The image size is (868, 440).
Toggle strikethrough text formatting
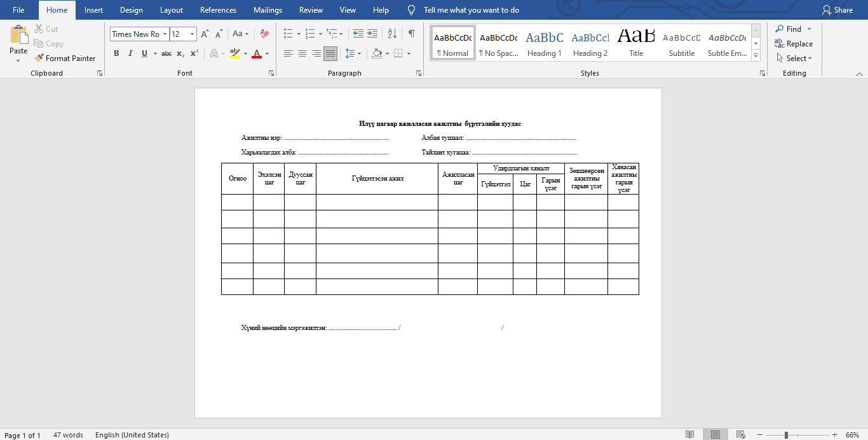(x=166, y=53)
